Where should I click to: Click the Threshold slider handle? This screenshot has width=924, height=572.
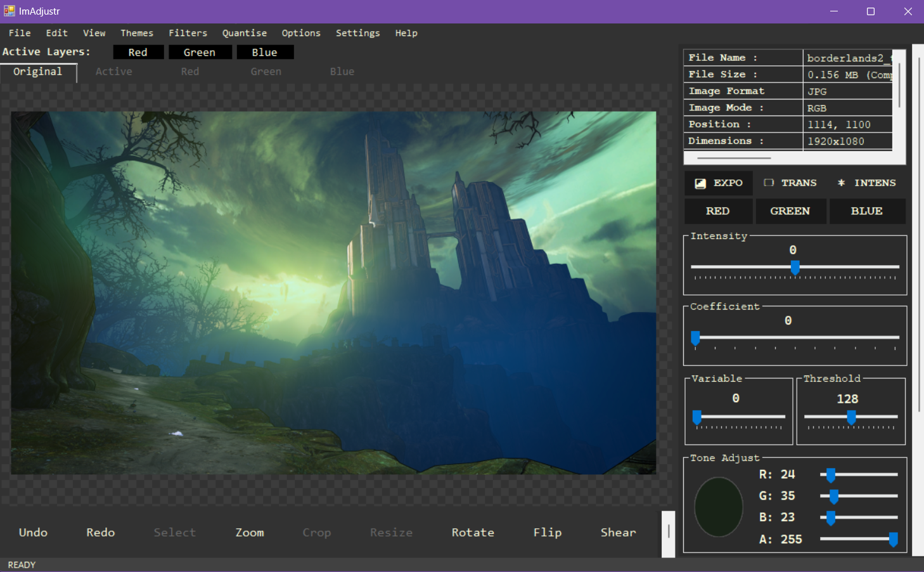(x=851, y=417)
